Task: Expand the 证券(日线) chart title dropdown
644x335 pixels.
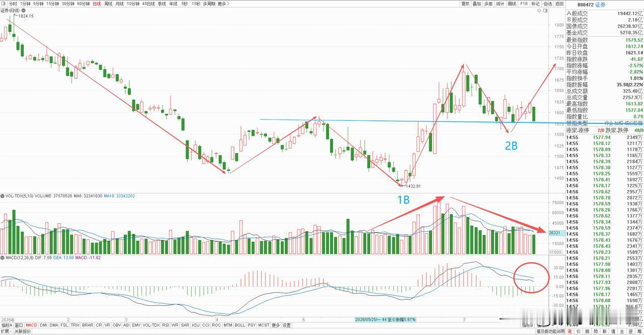Action: click(24, 11)
